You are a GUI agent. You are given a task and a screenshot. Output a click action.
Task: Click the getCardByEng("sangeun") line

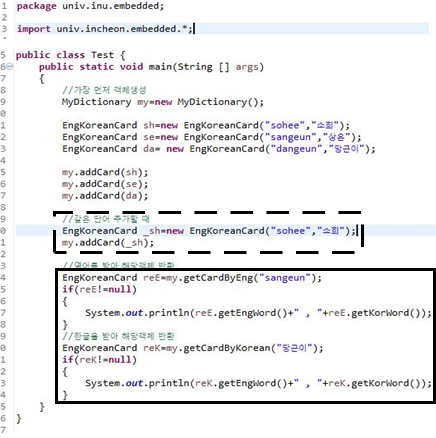click(x=192, y=278)
